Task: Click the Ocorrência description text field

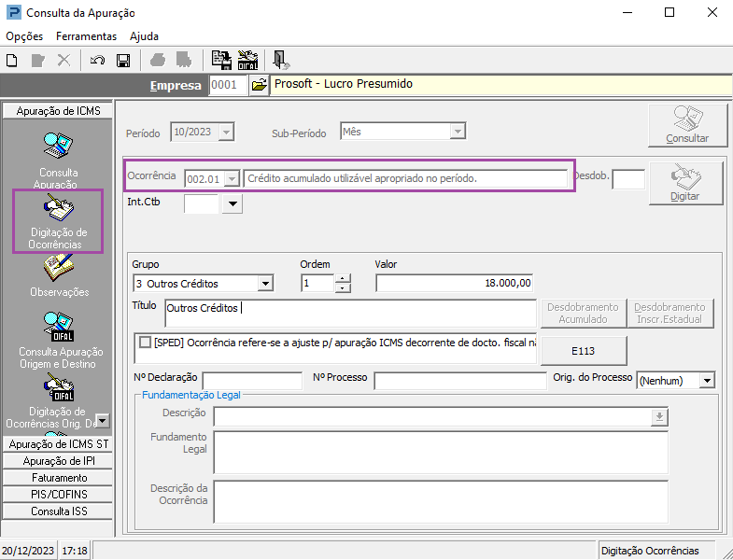Action: (x=406, y=178)
